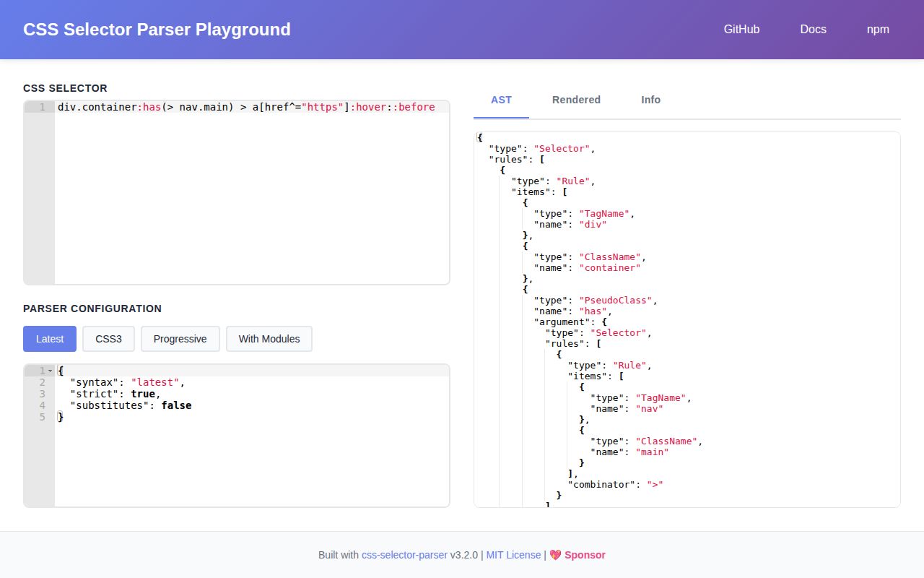The height and width of the screenshot is (578, 924).
Task: Click the :has pseudo-class in selector
Action: coord(149,107)
